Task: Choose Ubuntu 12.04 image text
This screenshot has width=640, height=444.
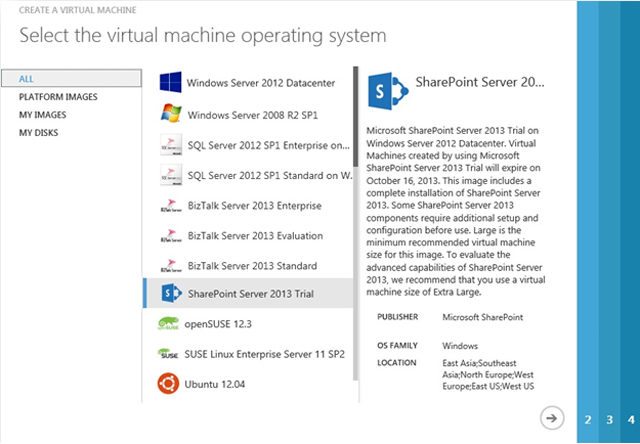Action: pos(215,384)
